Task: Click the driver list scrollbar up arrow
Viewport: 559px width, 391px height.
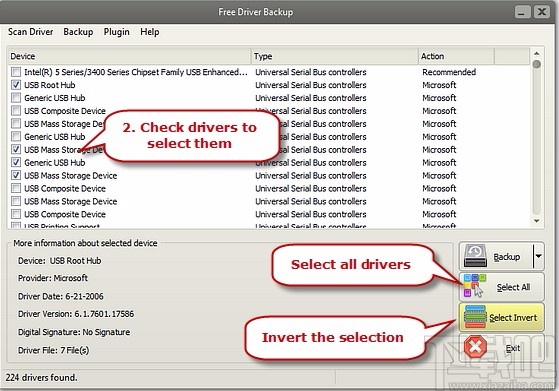Action: click(x=536, y=54)
